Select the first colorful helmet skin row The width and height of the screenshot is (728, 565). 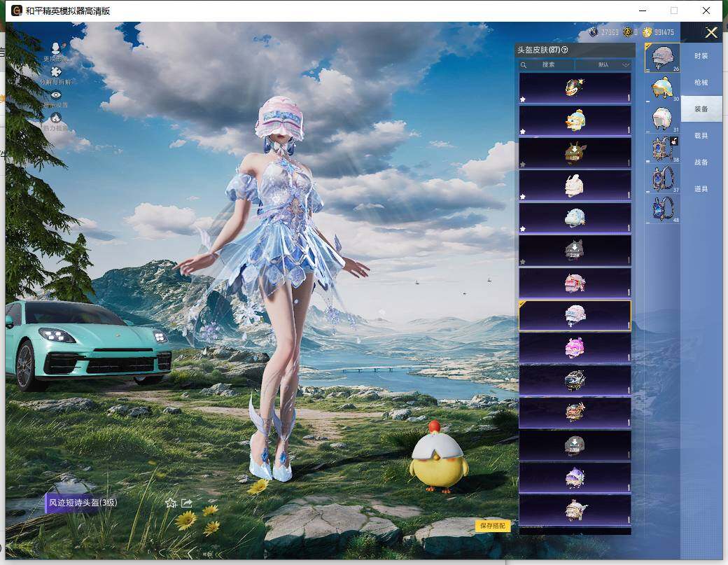tap(575, 88)
